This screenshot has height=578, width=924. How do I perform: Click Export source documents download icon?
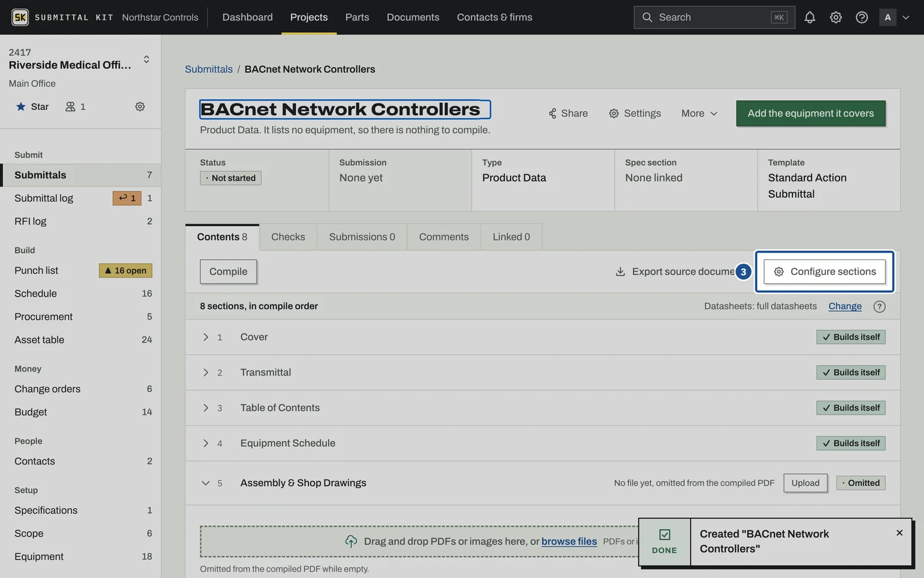click(620, 272)
